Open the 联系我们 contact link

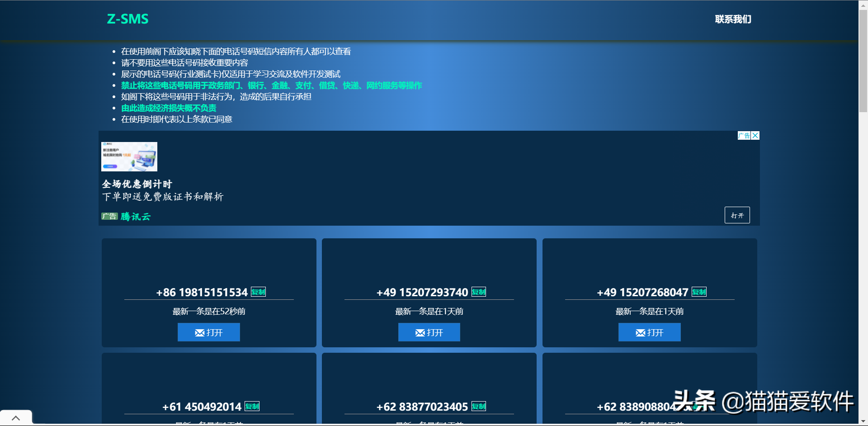(733, 19)
